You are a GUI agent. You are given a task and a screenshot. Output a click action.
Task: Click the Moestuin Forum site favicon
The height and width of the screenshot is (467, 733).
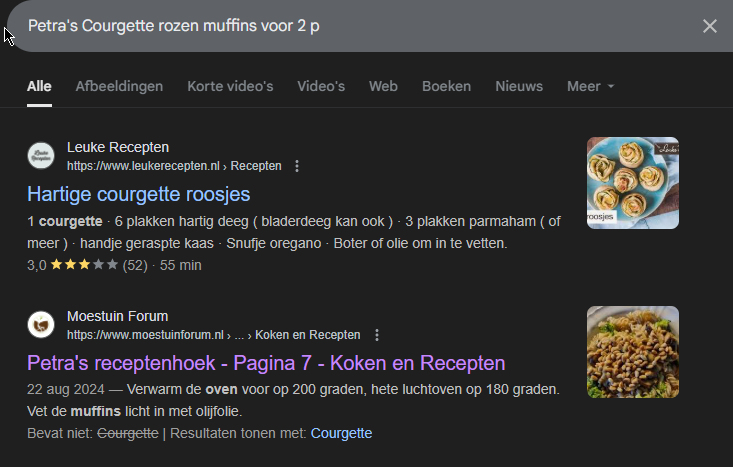41,325
